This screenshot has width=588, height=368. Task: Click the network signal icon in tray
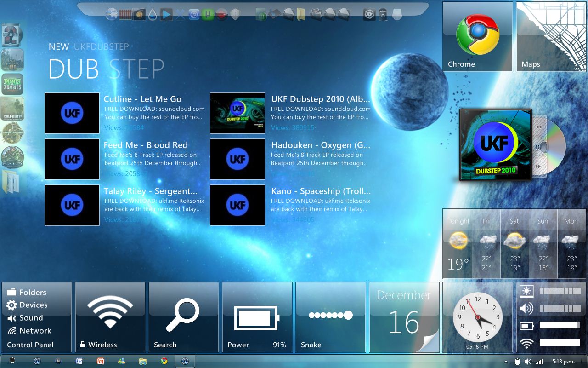539,362
